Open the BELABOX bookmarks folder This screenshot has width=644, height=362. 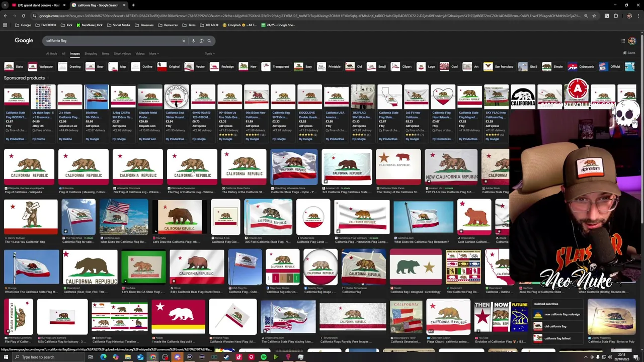(209, 25)
